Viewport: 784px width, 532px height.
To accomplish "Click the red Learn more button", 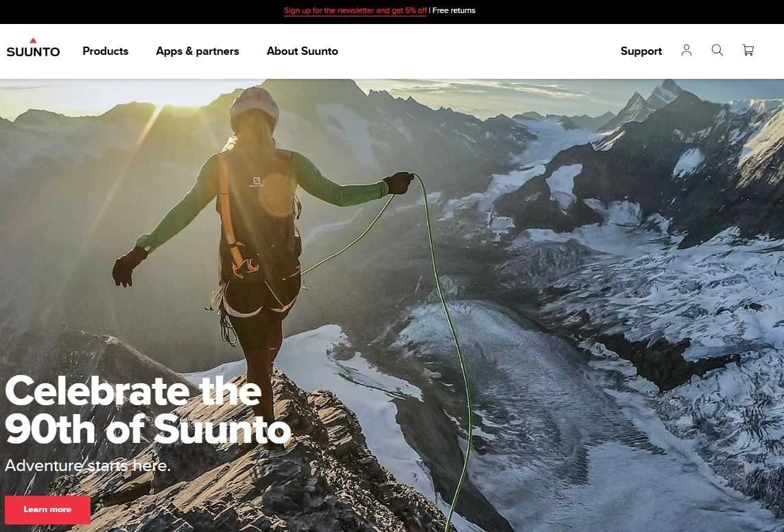I will [47, 509].
